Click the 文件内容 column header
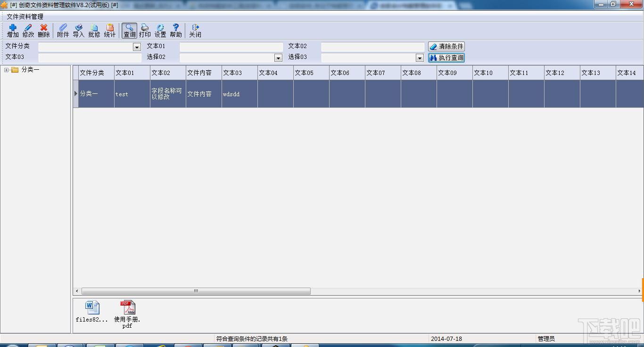The height and width of the screenshot is (347, 644). tap(204, 73)
